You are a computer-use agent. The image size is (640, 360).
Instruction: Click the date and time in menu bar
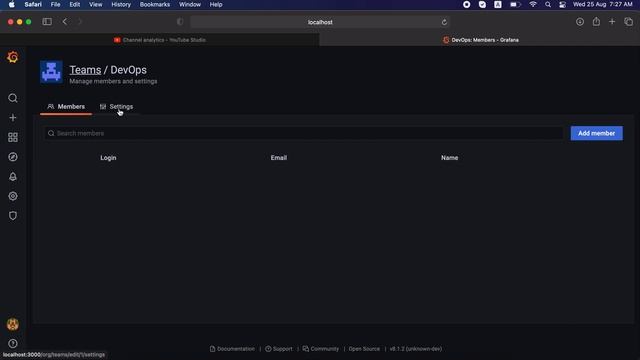(602, 4)
